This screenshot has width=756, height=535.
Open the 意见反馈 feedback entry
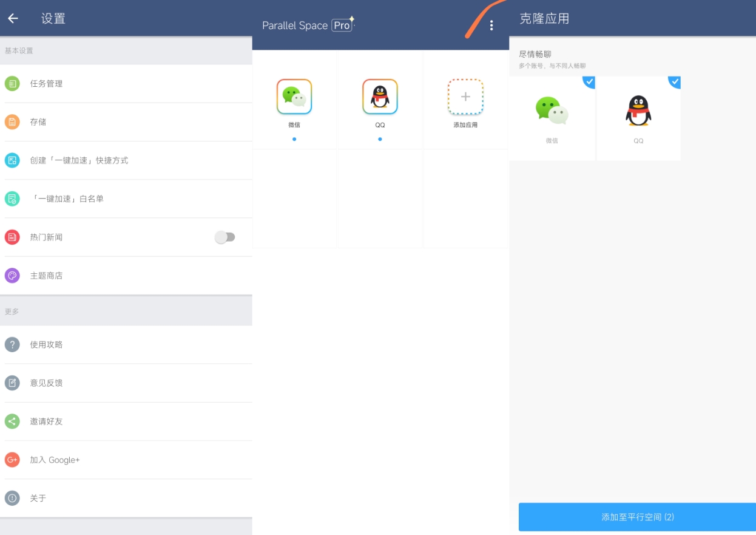(x=46, y=383)
